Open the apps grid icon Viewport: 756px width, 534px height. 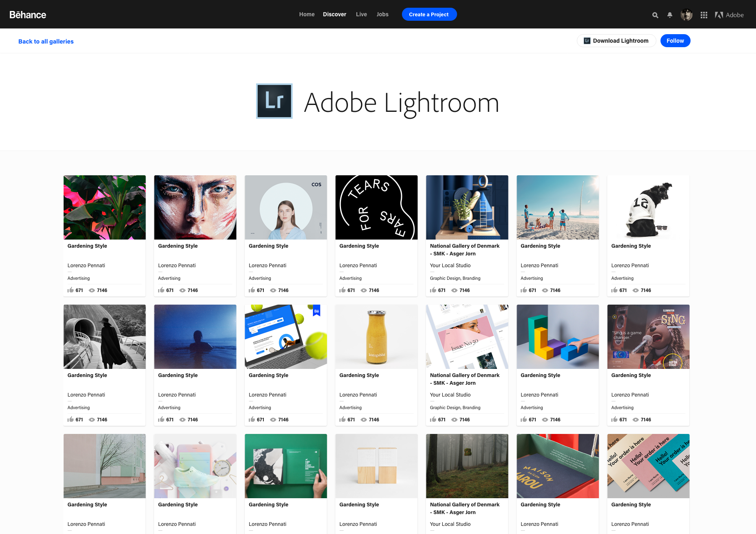click(x=704, y=15)
